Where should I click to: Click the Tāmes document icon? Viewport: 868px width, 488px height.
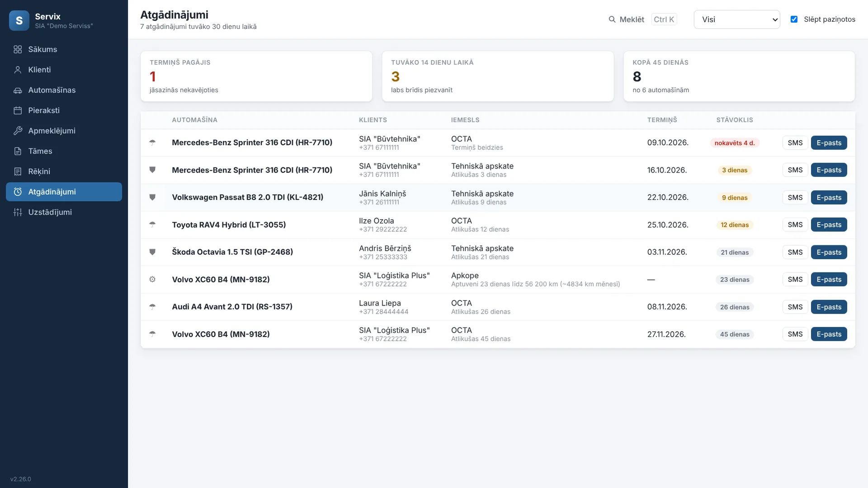coord(18,151)
